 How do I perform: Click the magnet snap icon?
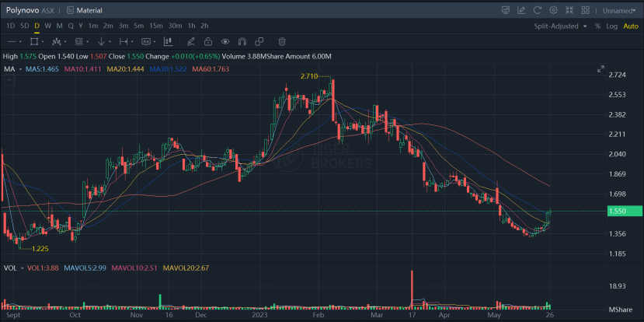click(x=242, y=41)
